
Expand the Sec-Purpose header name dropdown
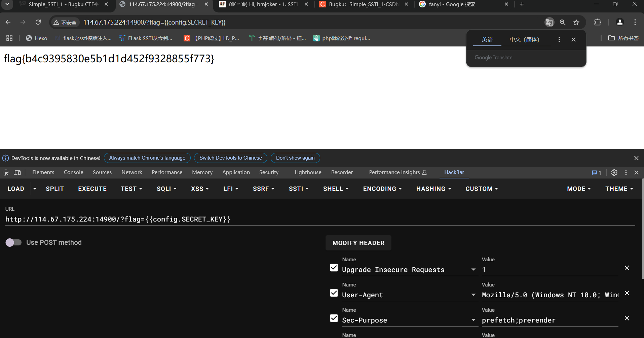[473, 320]
